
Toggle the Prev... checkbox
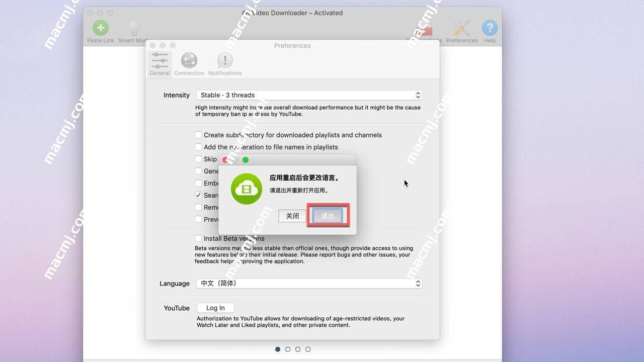pyautogui.click(x=198, y=219)
